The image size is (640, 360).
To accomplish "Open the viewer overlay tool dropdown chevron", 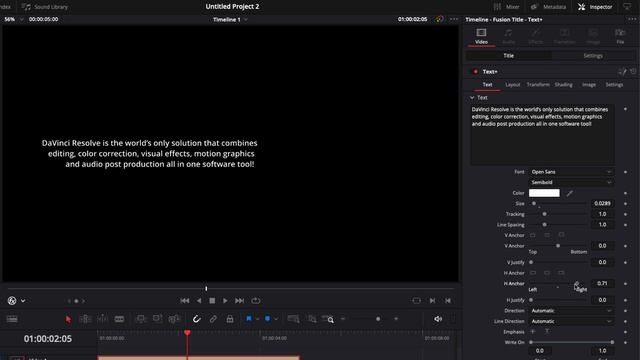I will click(23, 301).
